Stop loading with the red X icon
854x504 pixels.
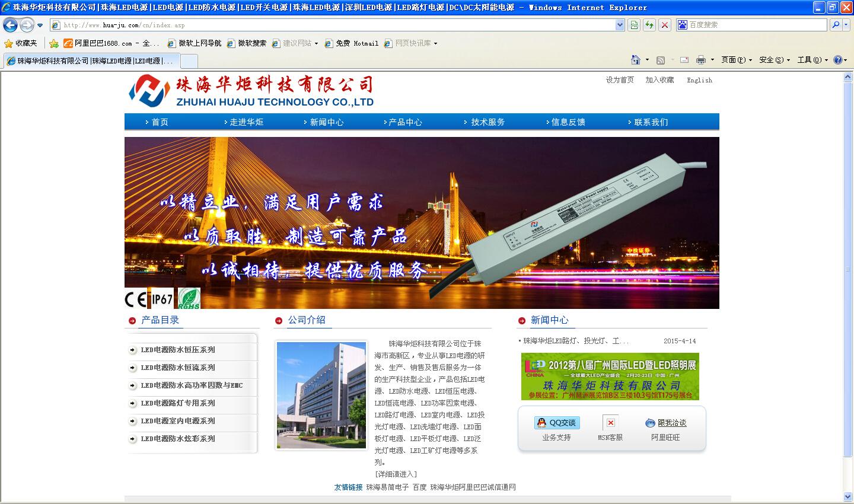coord(665,25)
